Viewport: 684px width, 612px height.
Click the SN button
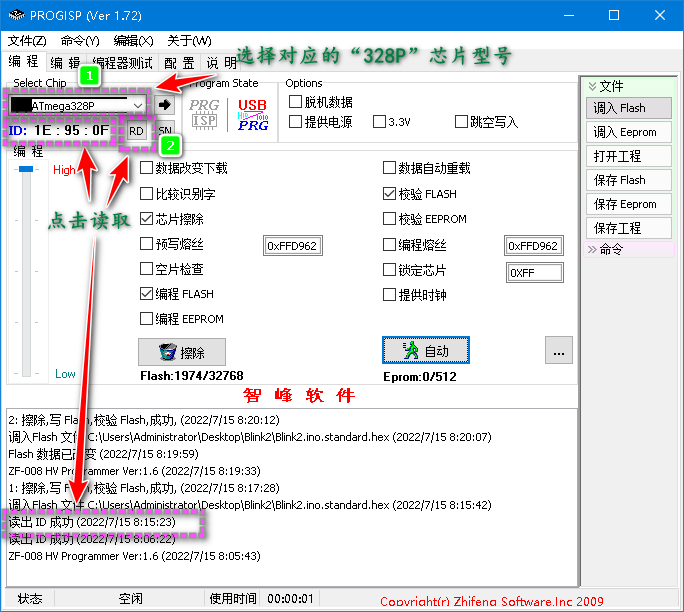[165, 130]
